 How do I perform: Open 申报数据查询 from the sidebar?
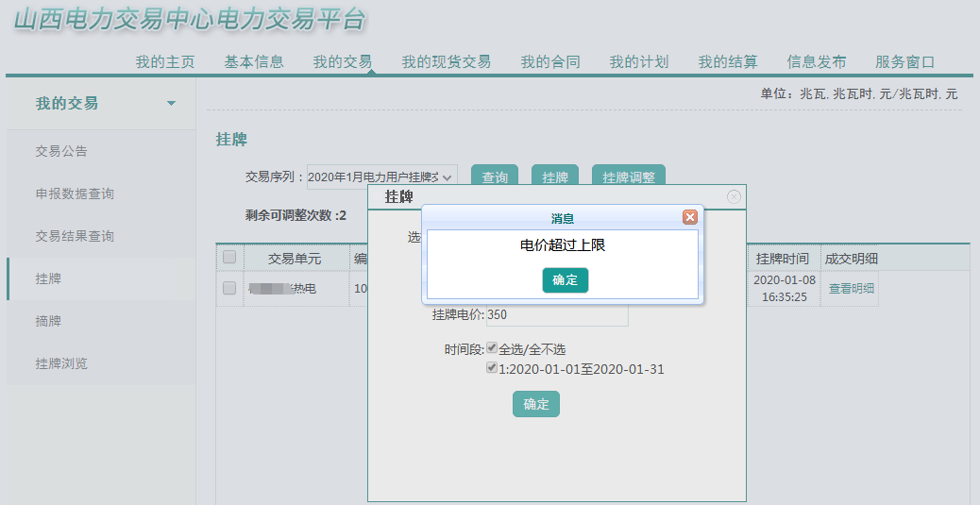pyautogui.click(x=75, y=194)
